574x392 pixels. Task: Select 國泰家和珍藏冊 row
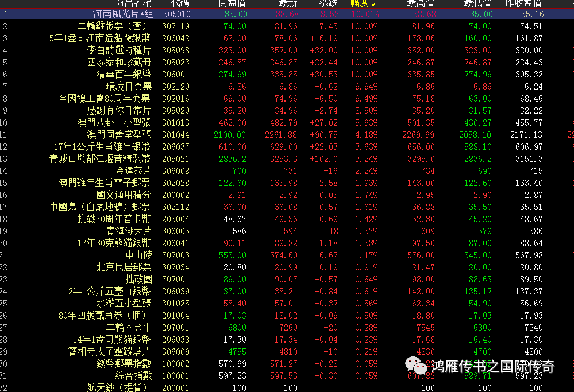(119, 63)
